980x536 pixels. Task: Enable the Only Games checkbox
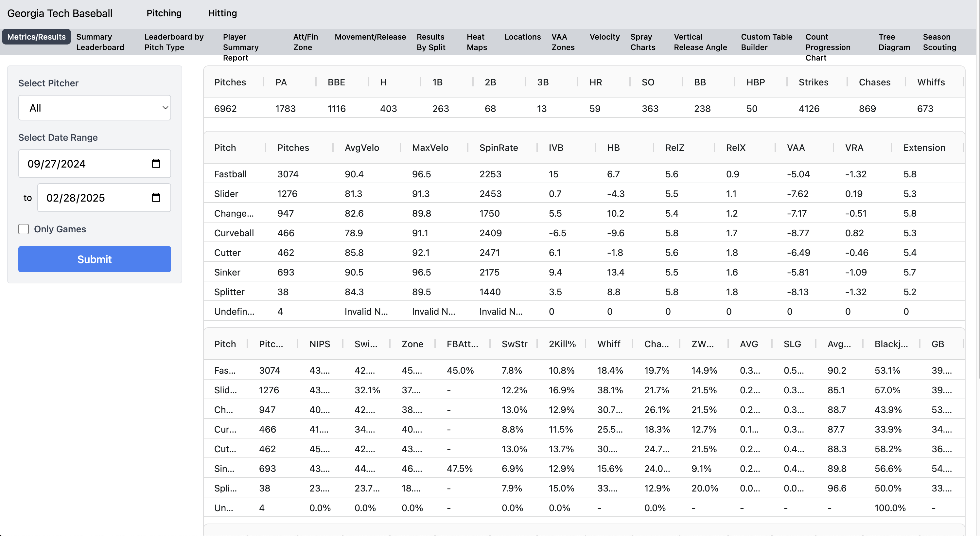coord(24,229)
